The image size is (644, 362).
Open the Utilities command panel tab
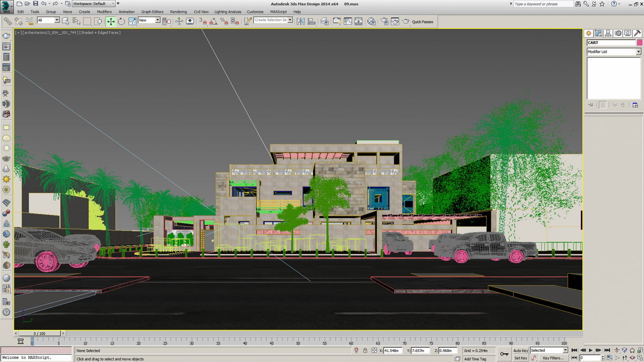click(x=638, y=33)
